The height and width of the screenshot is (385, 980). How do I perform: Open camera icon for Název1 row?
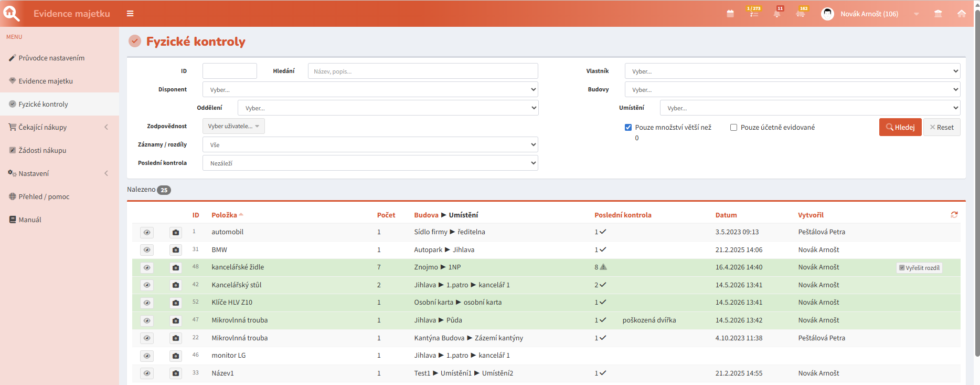[x=176, y=373]
